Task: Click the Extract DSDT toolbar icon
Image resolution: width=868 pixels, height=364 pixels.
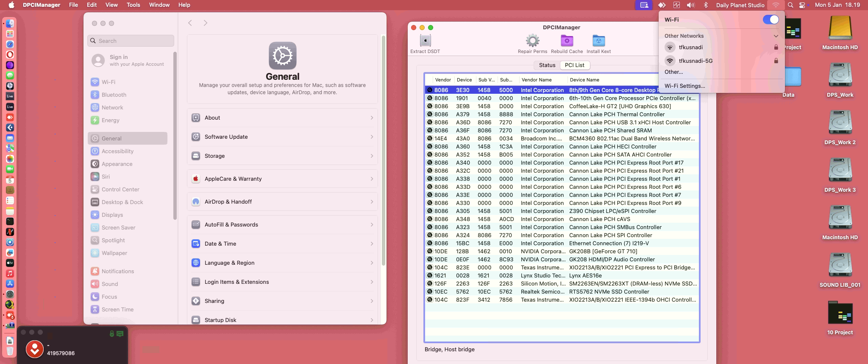Action: pyautogui.click(x=425, y=41)
